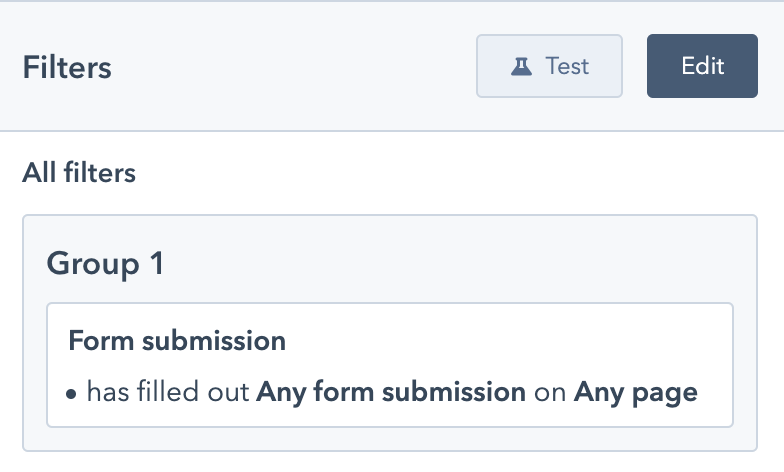The image size is (784, 472).
Task: Open the filter editor with Edit
Action: pyautogui.click(x=702, y=66)
